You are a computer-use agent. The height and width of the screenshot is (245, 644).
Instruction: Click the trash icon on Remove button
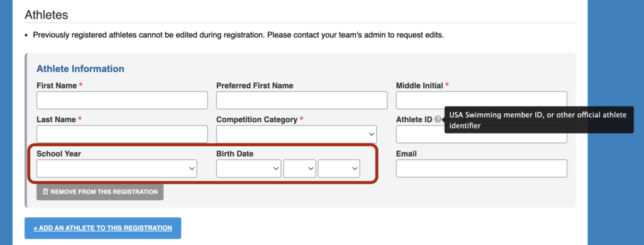45,191
